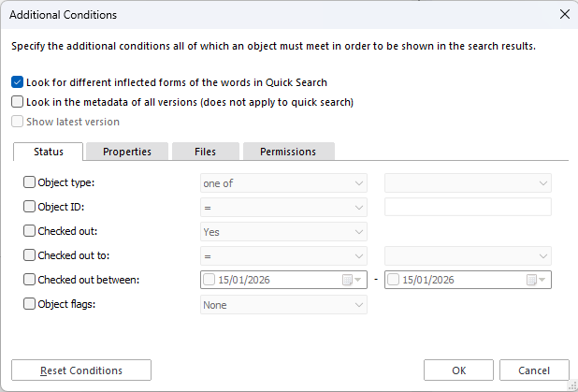Check the Checked out condition box

click(30, 231)
